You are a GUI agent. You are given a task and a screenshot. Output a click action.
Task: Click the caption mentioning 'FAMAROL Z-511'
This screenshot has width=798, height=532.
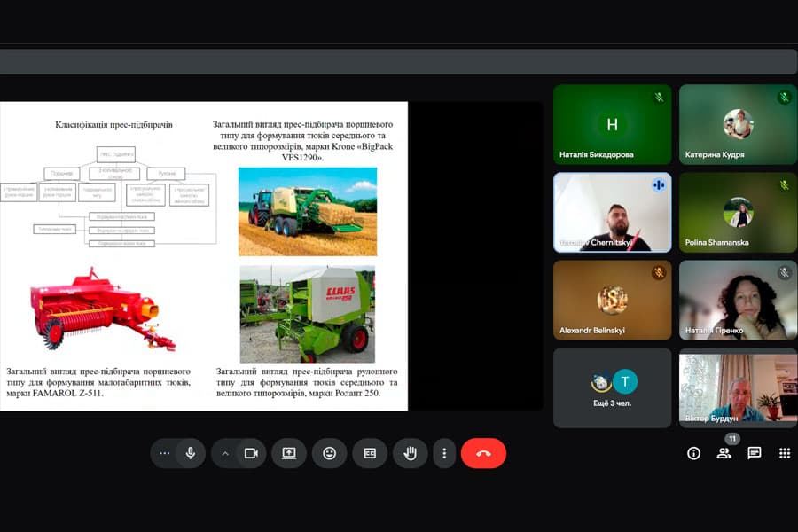pos(98,382)
